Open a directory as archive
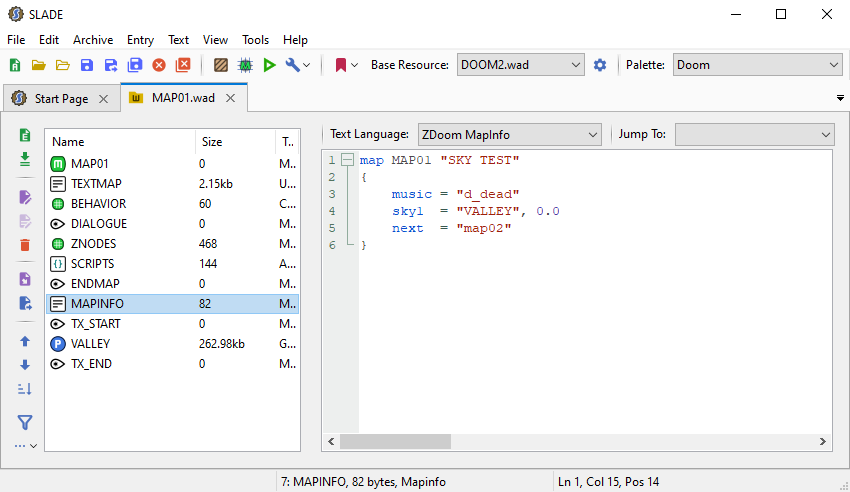This screenshot has width=850, height=492. point(63,66)
